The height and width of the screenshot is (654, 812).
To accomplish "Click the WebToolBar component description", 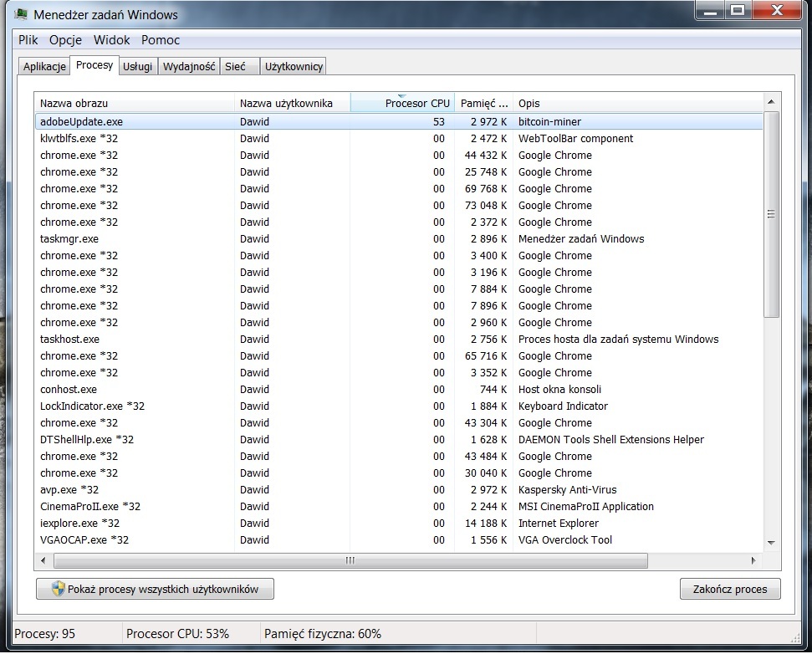I will click(575, 138).
